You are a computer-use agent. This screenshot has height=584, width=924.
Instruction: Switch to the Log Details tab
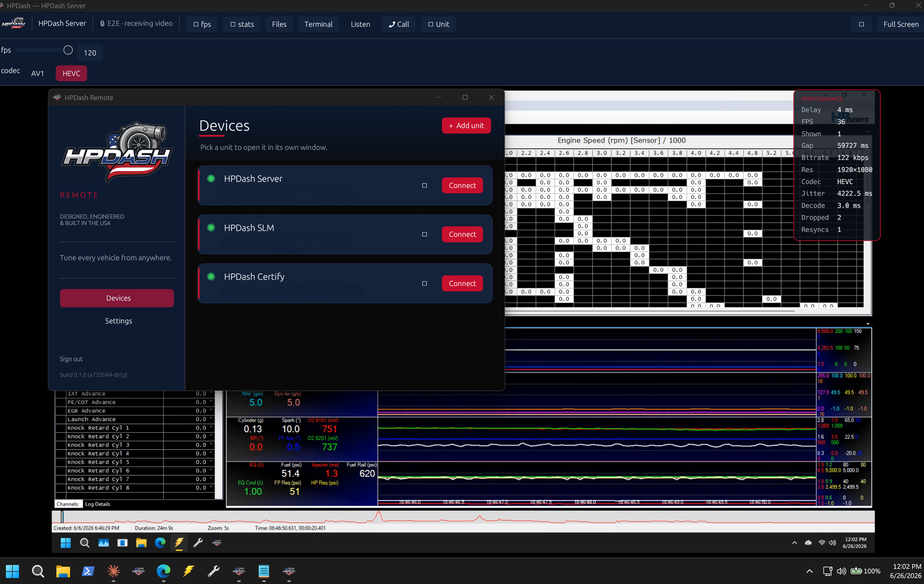98,504
